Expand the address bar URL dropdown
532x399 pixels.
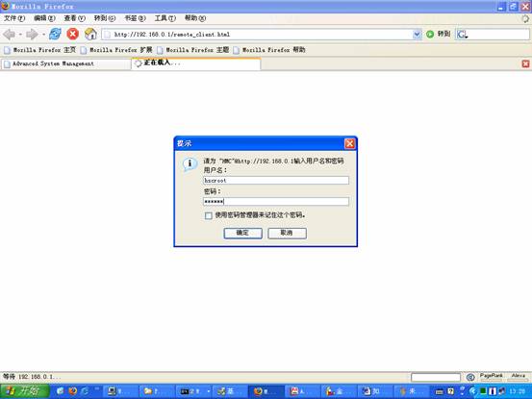tap(417, 35)
